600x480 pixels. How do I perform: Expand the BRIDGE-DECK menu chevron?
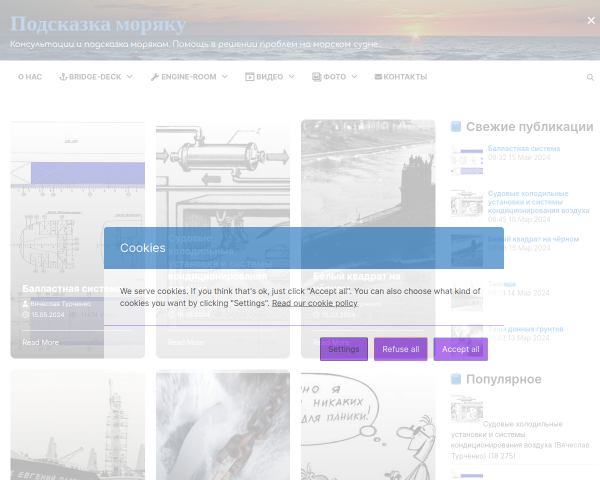pyautogui.click(x=130, y=77)
